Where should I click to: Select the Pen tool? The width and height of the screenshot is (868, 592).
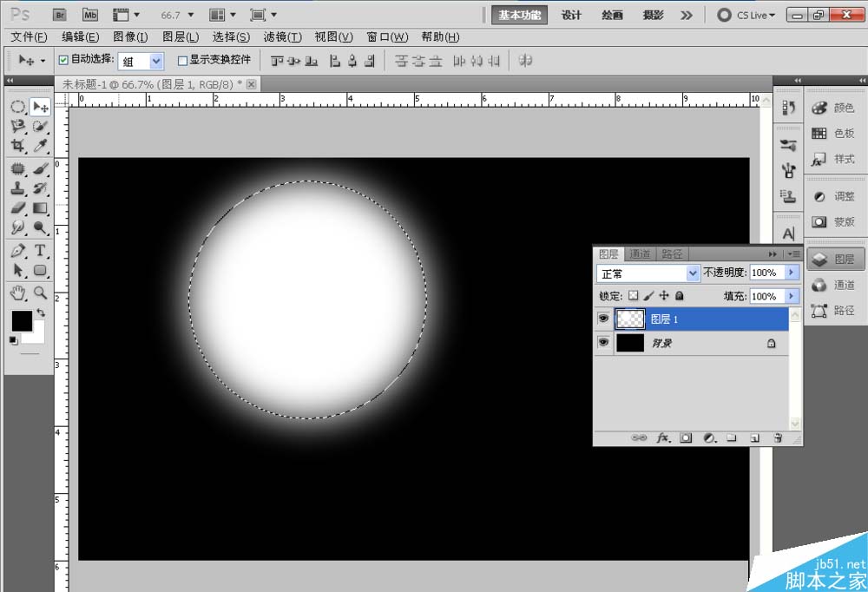tap(18, 250)
